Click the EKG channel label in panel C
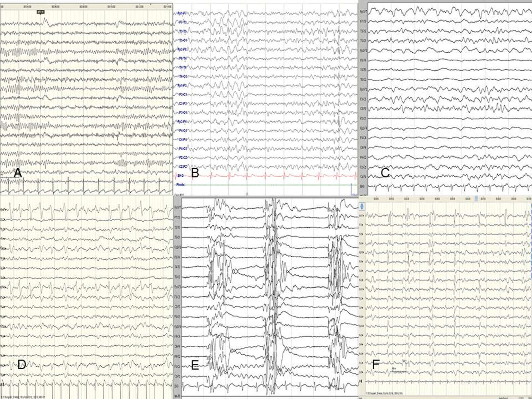 [362, 186]
